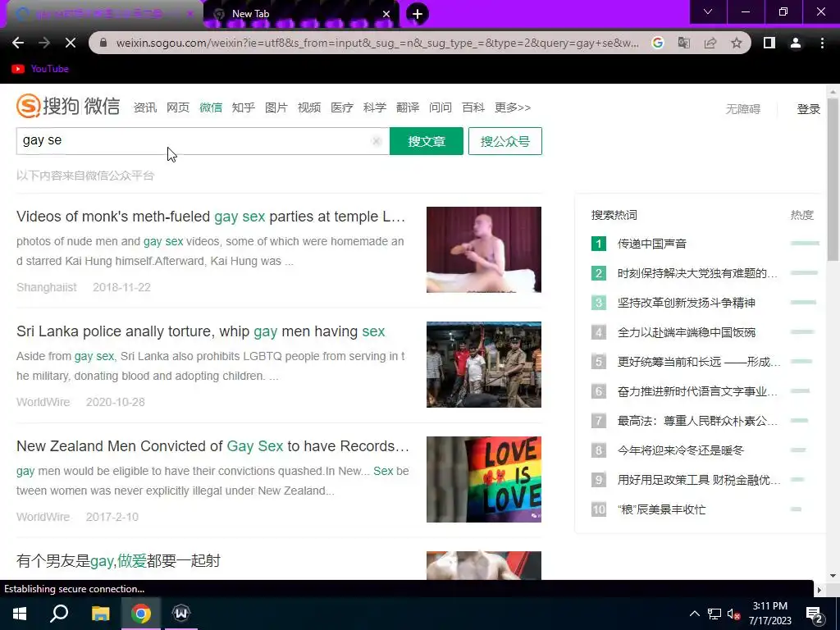Click the muted volume tray icon
Viewport: 840px width, 630px height.
click(733, 614)
